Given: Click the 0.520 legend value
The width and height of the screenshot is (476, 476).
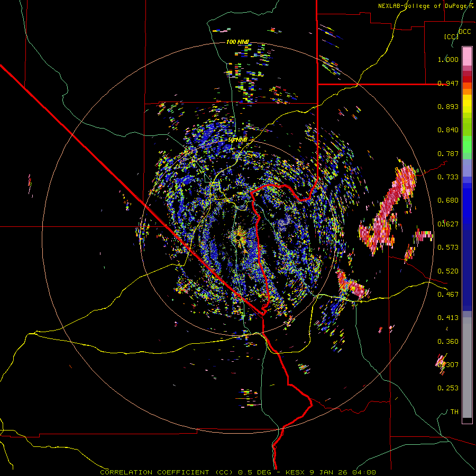Looking at the screenshot, I should (448, 271).
